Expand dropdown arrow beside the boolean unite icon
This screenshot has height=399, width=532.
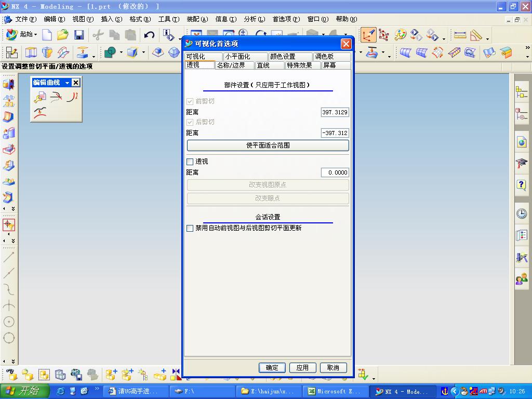pos(121,52)
